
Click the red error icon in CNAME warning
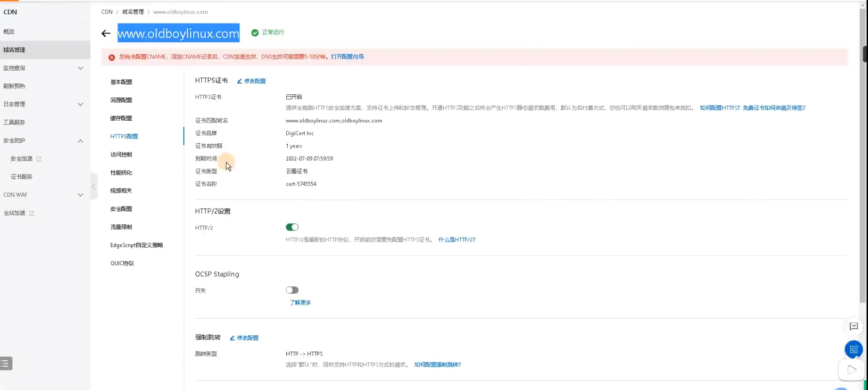[x=112, y=57]
